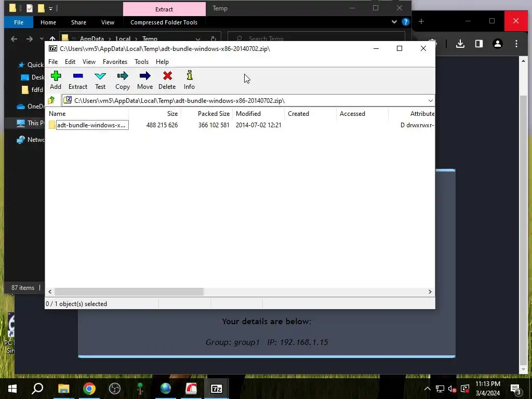532x399 pixels.
Task: Open the notification center icon
Action: coord(515,389)
